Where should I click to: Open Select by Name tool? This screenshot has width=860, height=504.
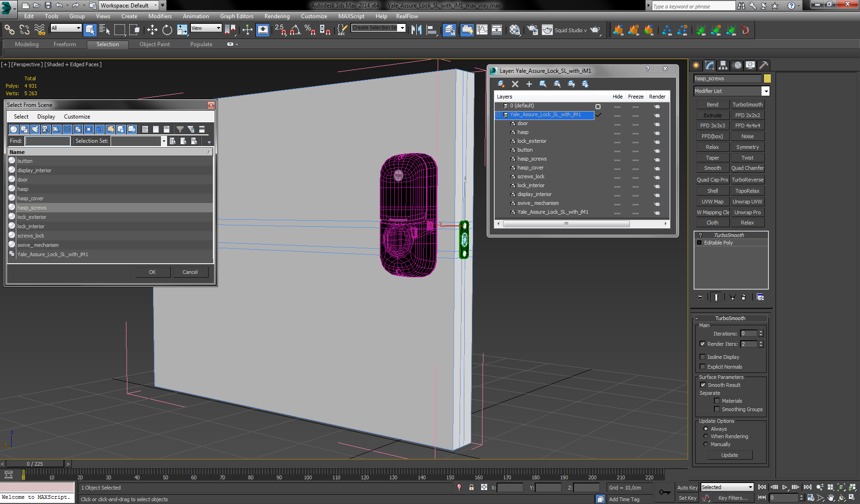(x=105, y=30)
